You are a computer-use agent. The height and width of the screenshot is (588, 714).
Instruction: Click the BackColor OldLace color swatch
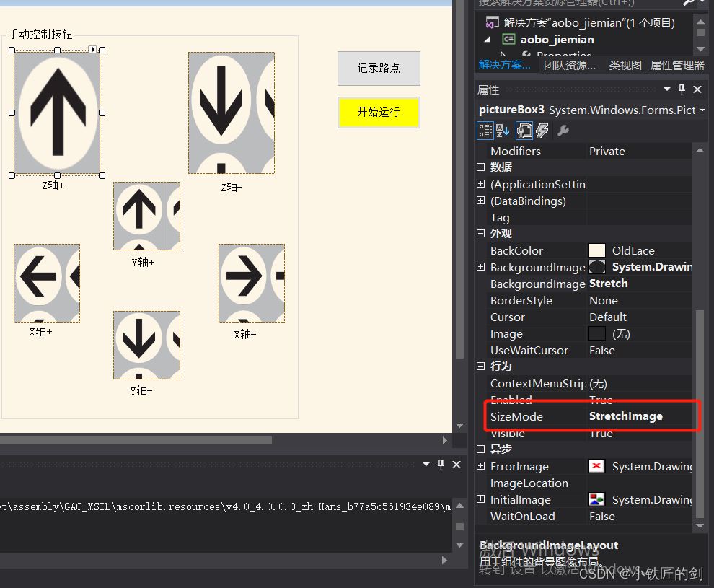click(596, 250)
